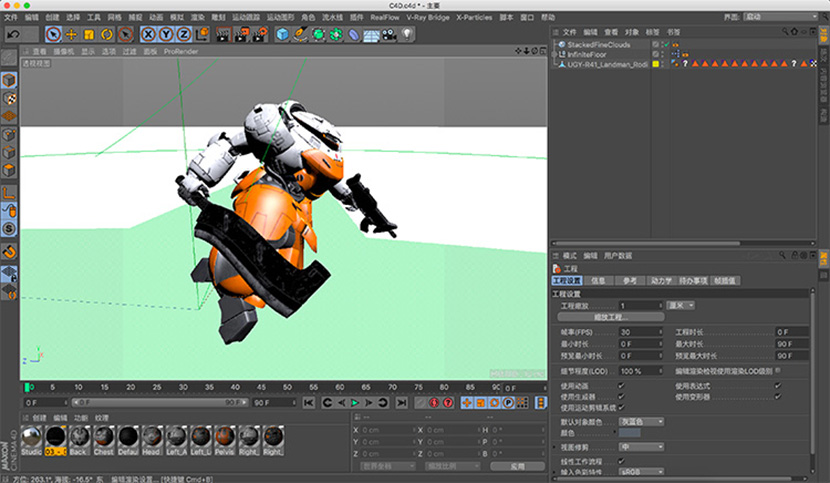
Task: Open the project scale units dropdown
Action: (x=680, y=306)
